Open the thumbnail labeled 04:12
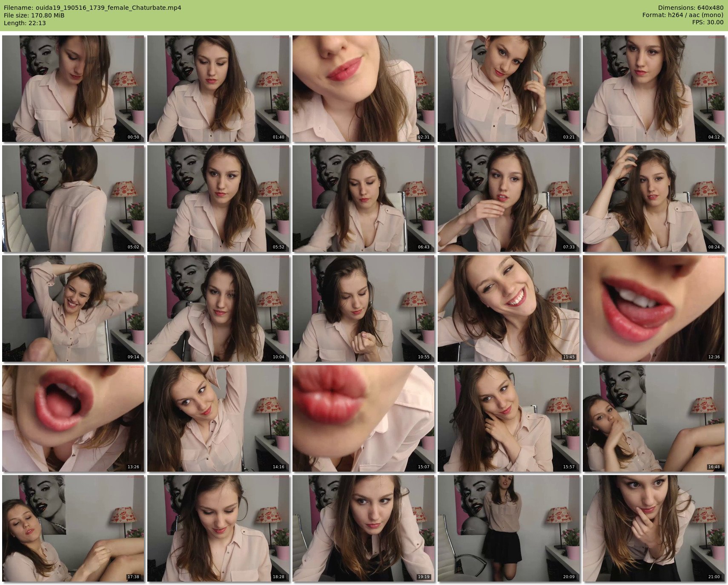The width and height of the screenshot is (728, 585). [x=654, y=89]
